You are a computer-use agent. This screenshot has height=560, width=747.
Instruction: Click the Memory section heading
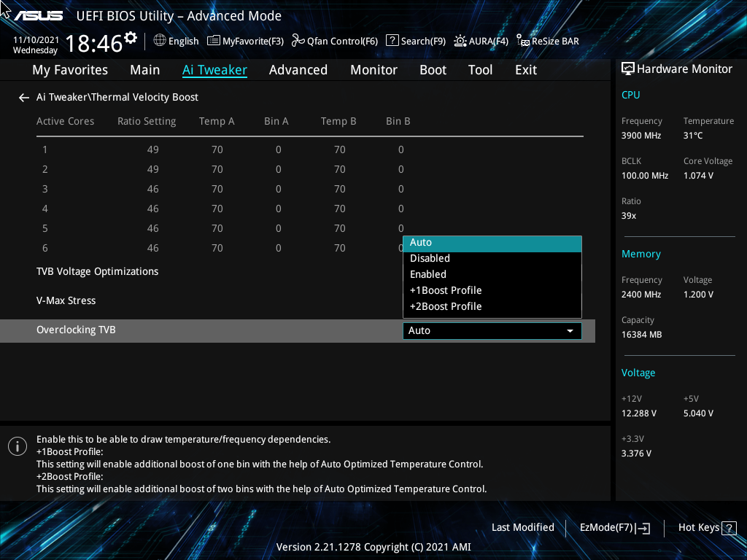click(641, 254)
